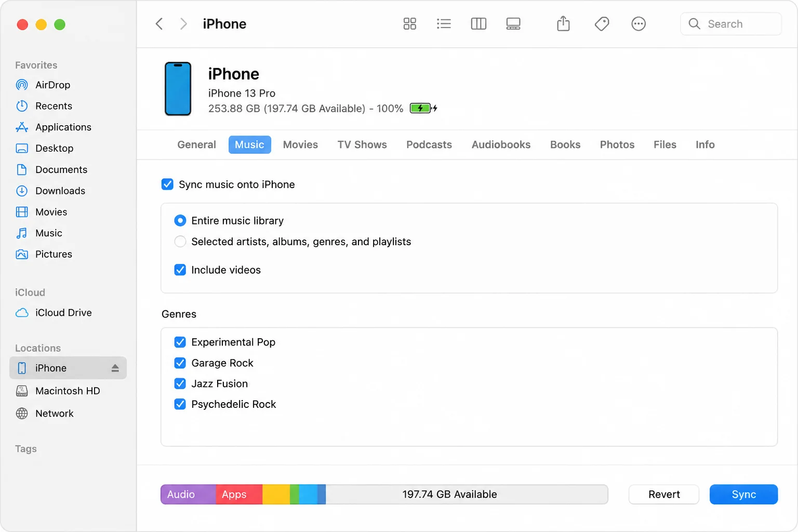Click the iCloud Drive cloud icon
This screenshot has height=532, width=798.
click(22, 313)
